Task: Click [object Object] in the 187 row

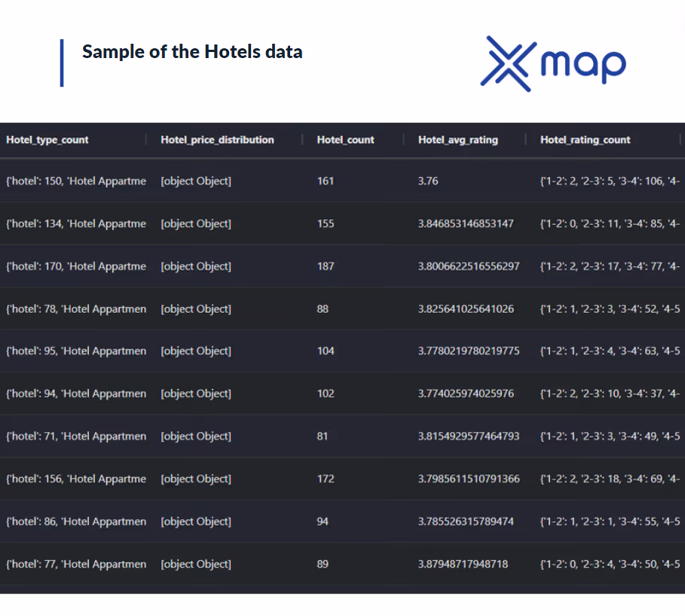Action: click(x=196, y=266)
